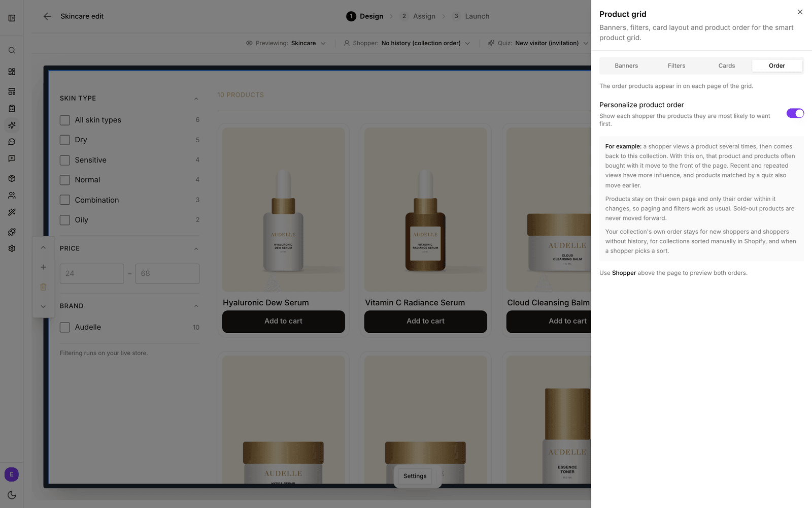The width and height of the screenshot is (812, 508).
Task: Add Vitamin C Radiance Serum to cart
Action: tap(426, 321)
